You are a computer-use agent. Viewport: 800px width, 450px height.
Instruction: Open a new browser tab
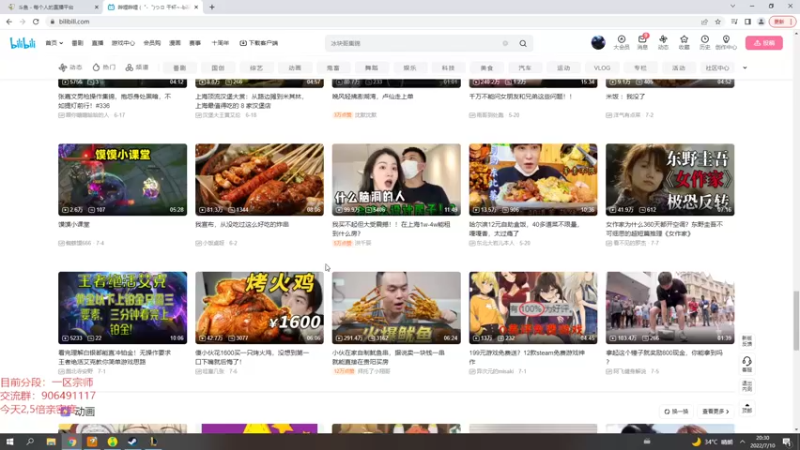coord(212,7)
